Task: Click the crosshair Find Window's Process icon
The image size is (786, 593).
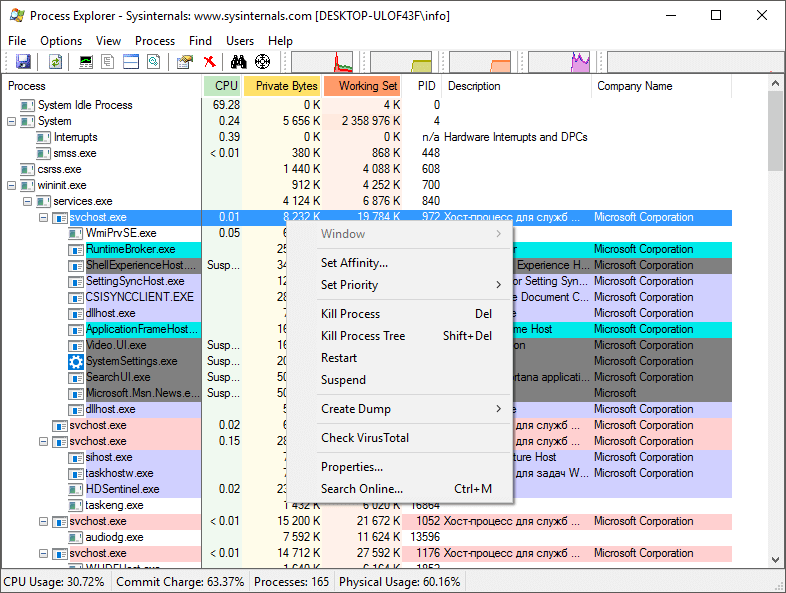Action: [x=262, y=62]
